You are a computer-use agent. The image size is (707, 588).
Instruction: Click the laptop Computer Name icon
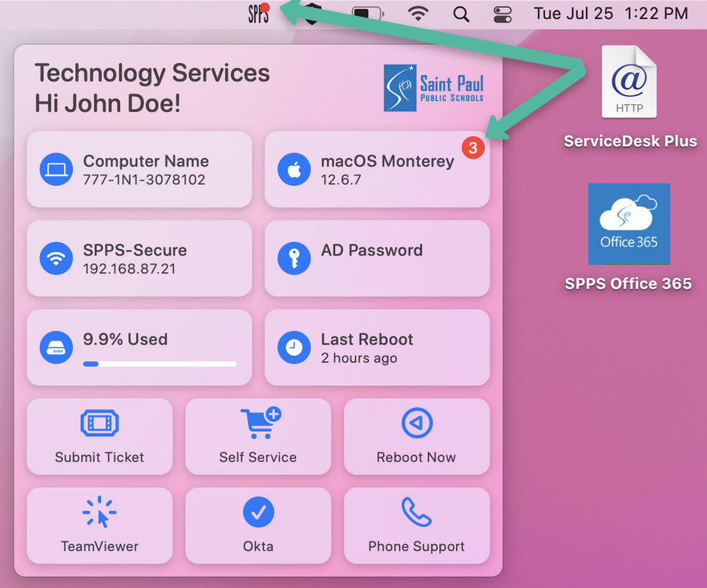pyautogui.click(x=56, y=169)
